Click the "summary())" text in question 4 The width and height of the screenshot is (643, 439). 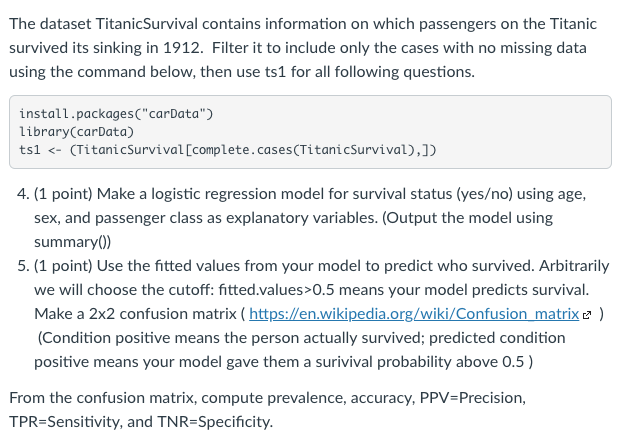pos(73,242)
